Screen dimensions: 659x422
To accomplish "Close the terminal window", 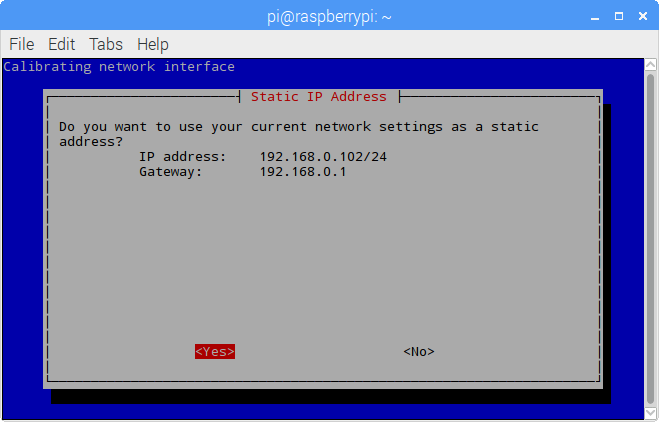I will point(643,16).
